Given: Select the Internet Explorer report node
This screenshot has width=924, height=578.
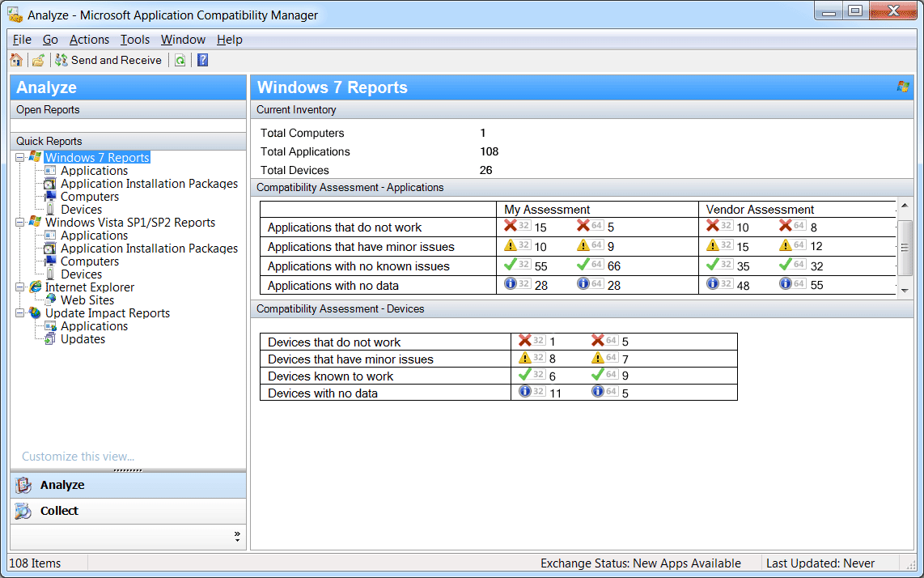Looking at the screenshot, I should [x=90, y=287].
